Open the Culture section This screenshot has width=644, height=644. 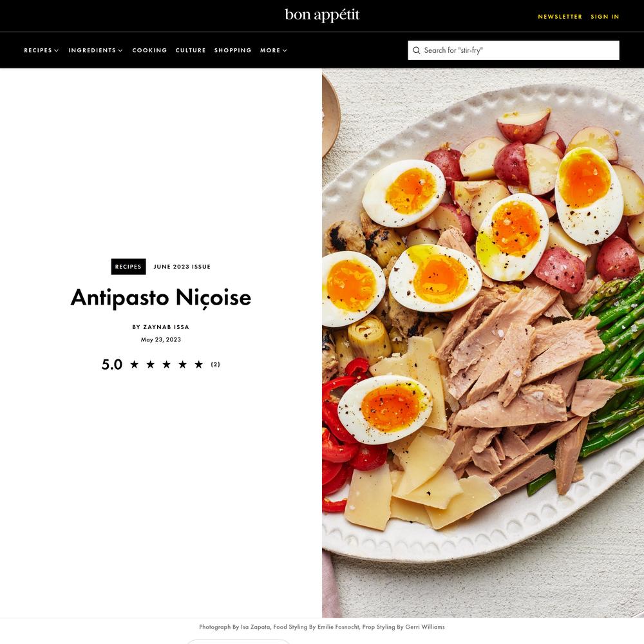point(191,50)
